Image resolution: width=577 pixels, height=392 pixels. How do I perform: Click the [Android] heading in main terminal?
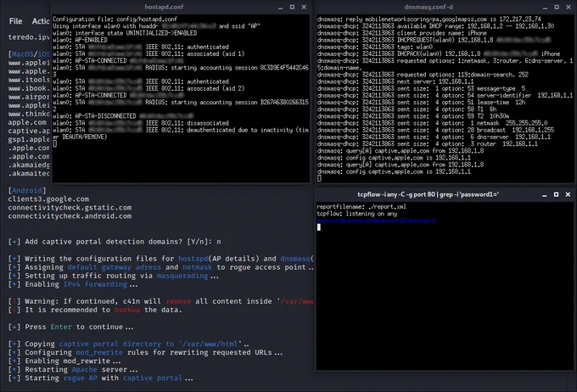[27, 191]
